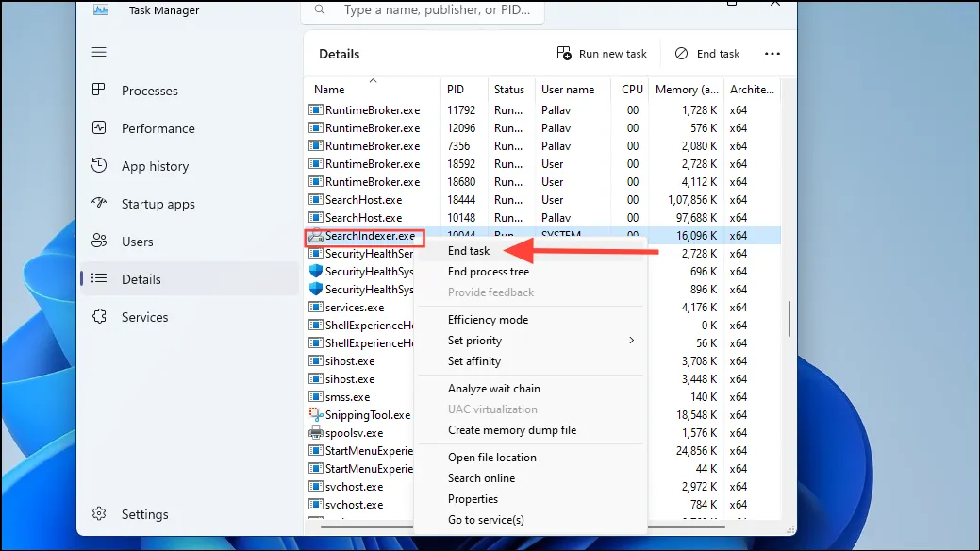Click the End task toolbar button

pyautogui.click(x=707, y=54)
